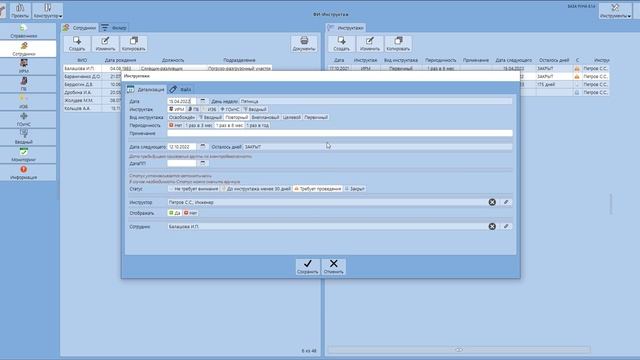Open the Проекты toolbar button
This screenshot has height=360, width=640.
point(20,11)
